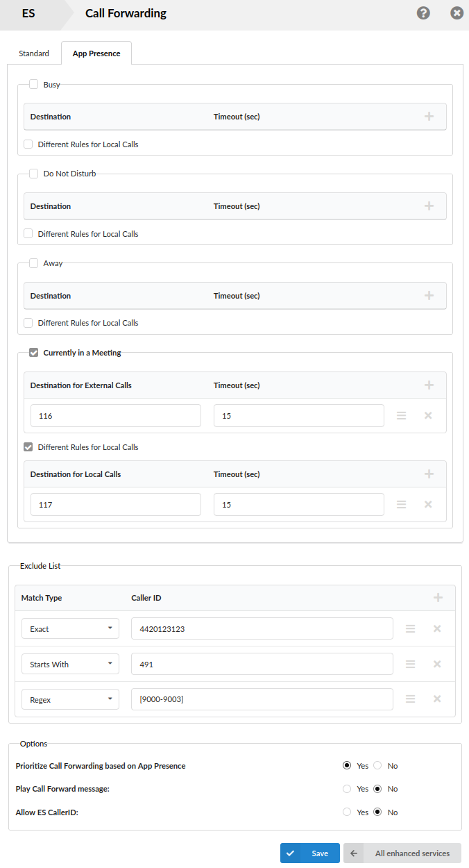
Task: Remove the [9000-9003] regex entry
Action: pyautogui.click(x=437, y=700)
